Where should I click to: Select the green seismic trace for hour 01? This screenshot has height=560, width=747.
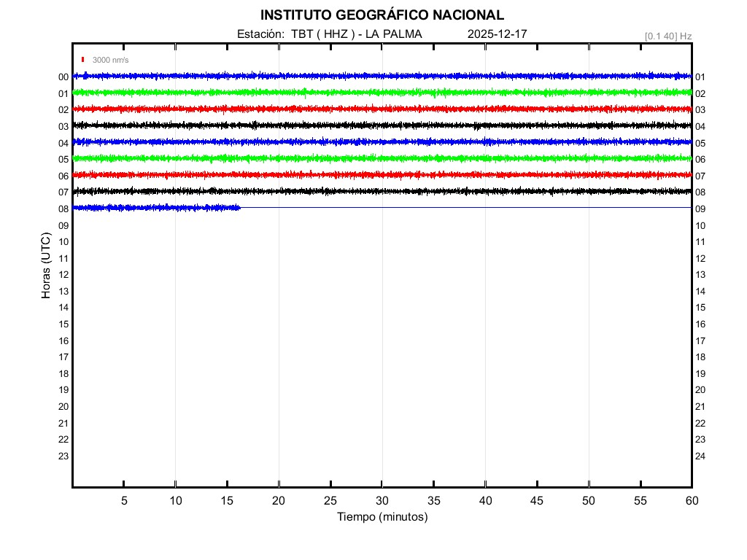coord(382,93)
